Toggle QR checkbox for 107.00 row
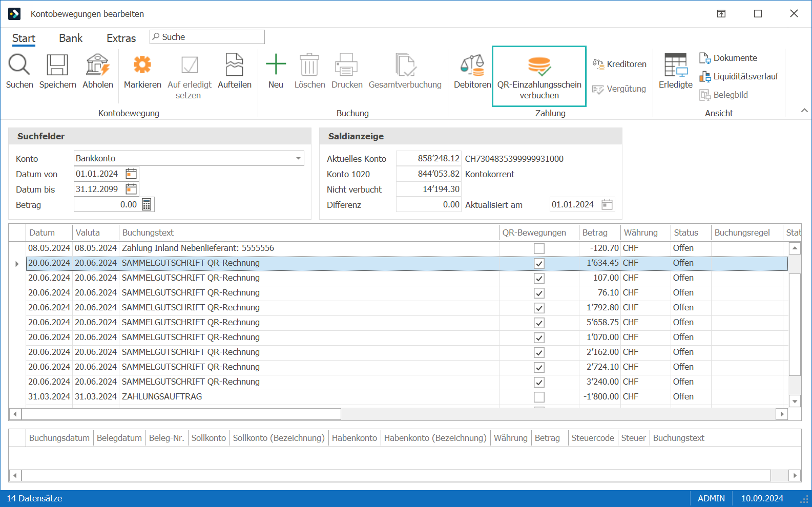812x507 pixels. click(x=539, y=279)
